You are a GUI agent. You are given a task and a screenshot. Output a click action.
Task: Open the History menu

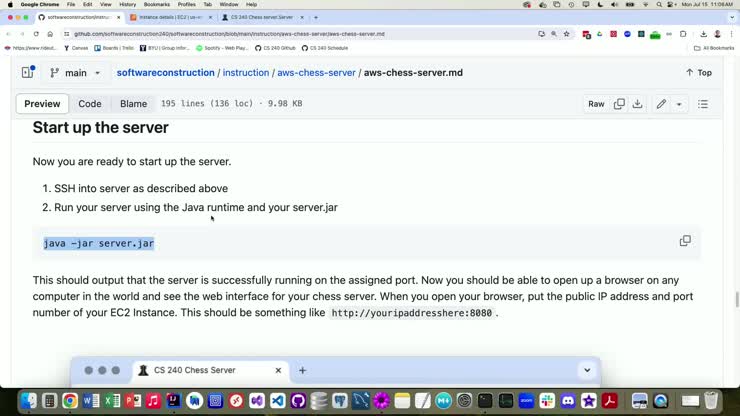[127, 4]
